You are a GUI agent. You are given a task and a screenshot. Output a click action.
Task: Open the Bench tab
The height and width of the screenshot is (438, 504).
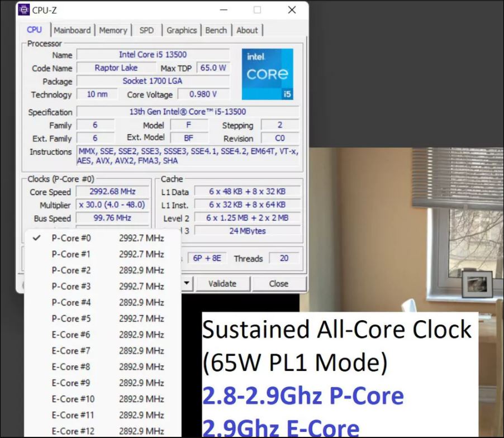[216, 30]
